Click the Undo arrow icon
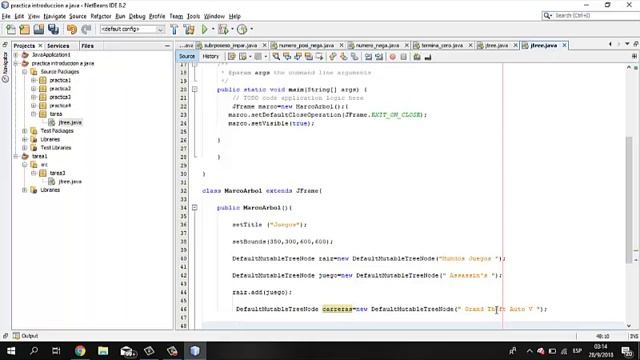Image resolution: width=640 pixels, height=360 pixels. point(72,29)
